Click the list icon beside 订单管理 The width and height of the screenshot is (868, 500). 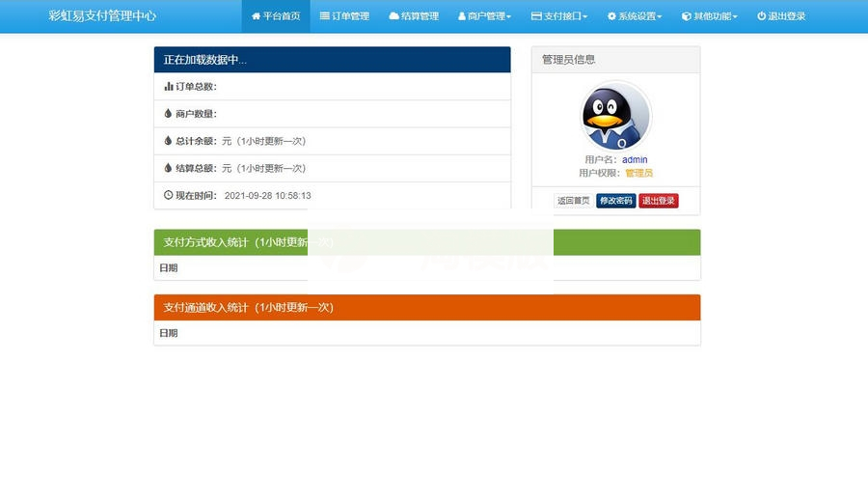[325, 16]
